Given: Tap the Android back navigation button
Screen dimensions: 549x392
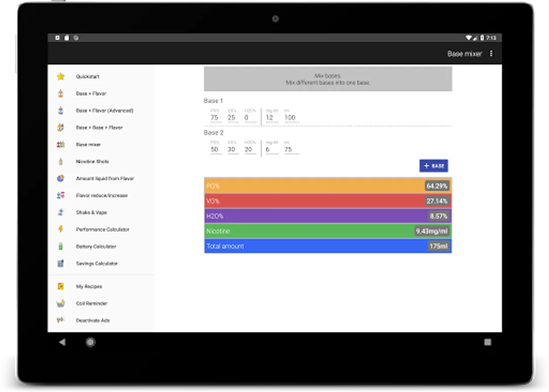Looking at the screenshot, I should (x=62, y=342).
